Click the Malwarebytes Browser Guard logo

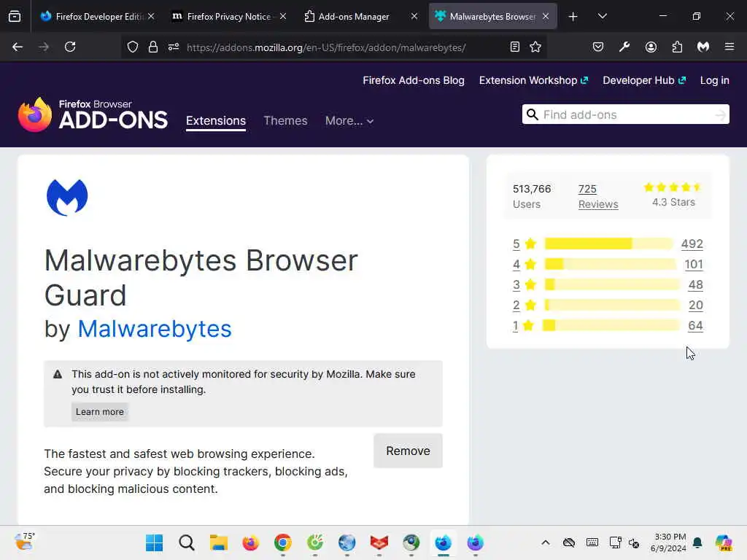click(67, 198)
